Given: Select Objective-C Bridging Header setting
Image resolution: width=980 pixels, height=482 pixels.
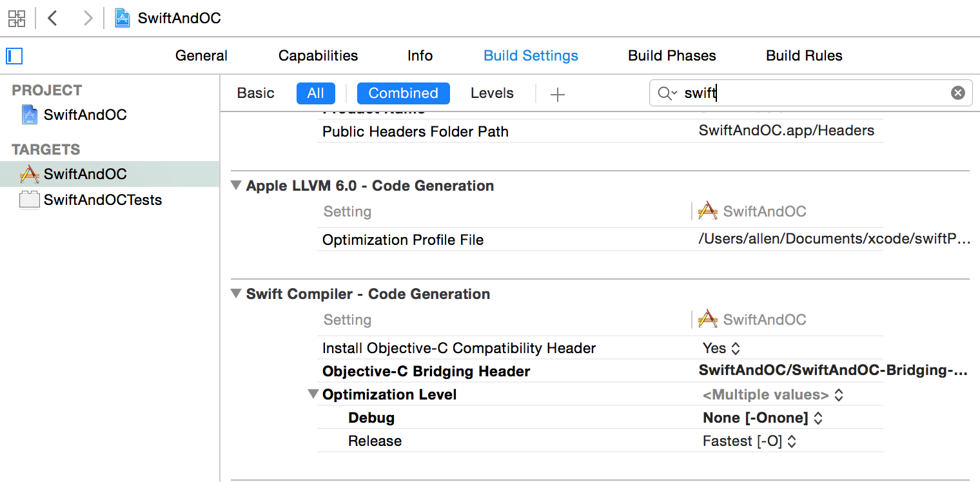Looking at the screenshot, I should 426,371.
